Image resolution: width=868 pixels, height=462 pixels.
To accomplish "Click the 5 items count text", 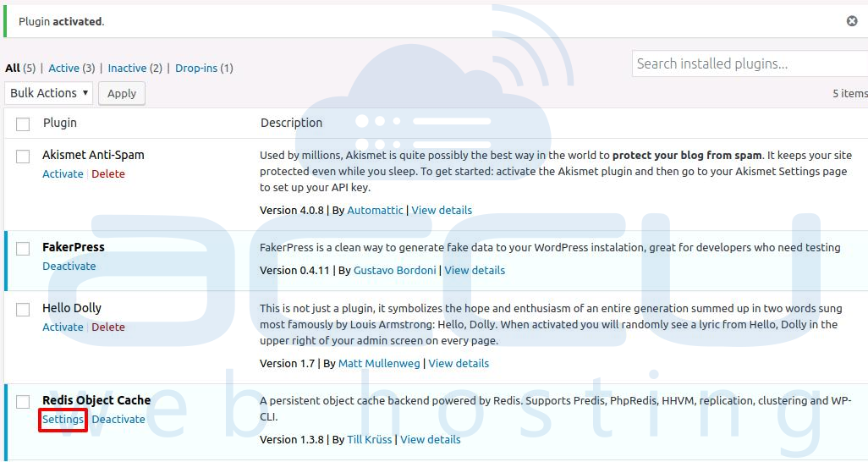I will (849, 94).
